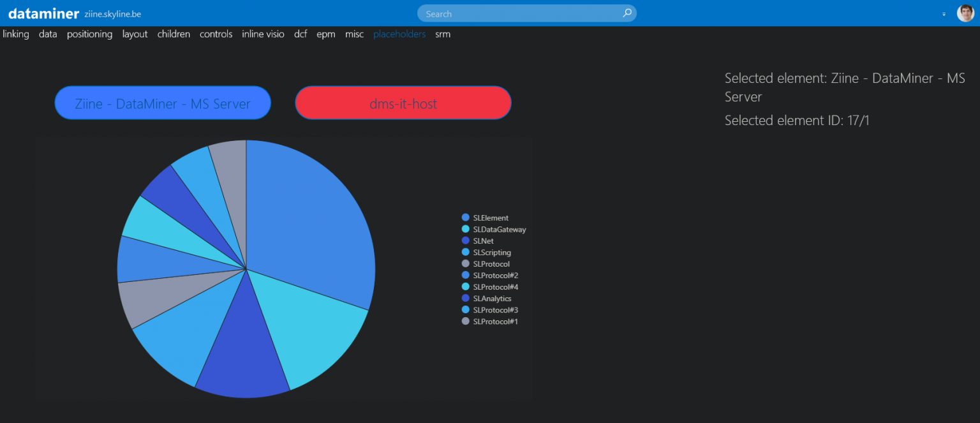
Task: Switch to the linking tab
Action: [15, 34]
